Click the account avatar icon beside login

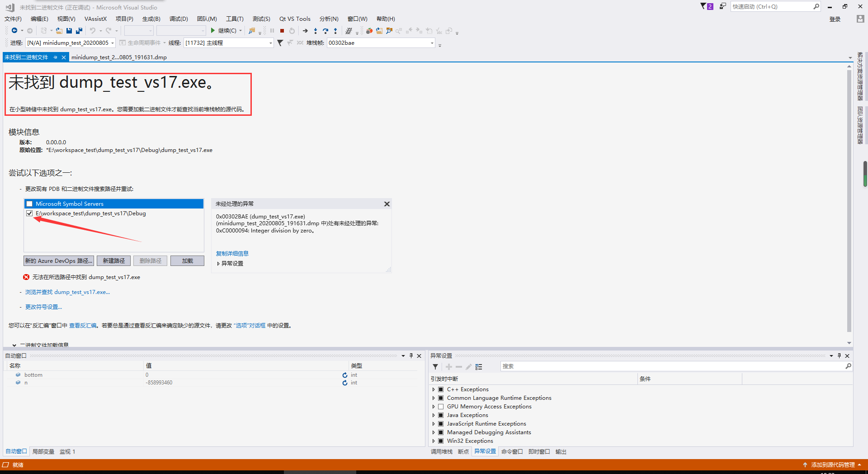[860, 19]
